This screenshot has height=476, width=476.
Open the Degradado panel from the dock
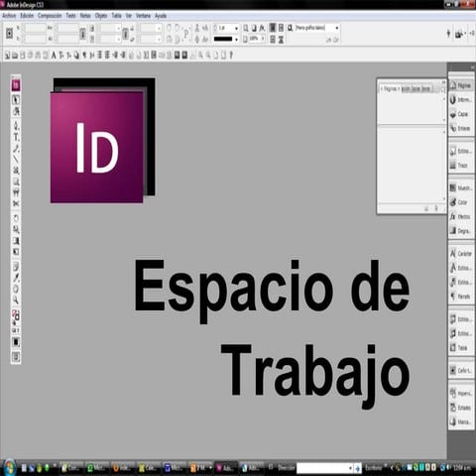point(461,231)
